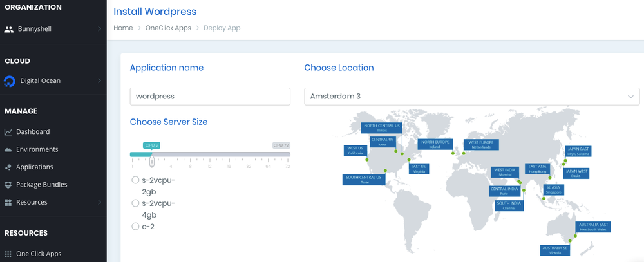Image resolution: width=644 pixels, height=262 pixels.
Task: Click the Central US Iowa map label
Action: pyautogui.click(x=383, y=142)
